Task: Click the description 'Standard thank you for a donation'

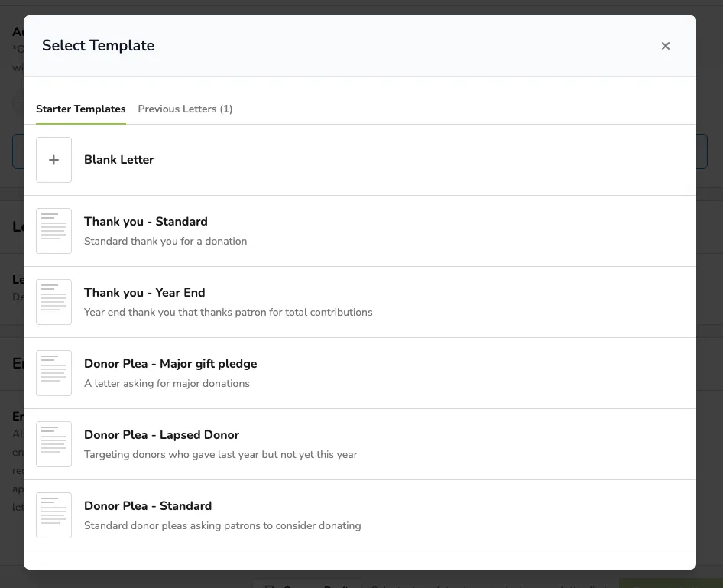Action: (x=166, y=241)
